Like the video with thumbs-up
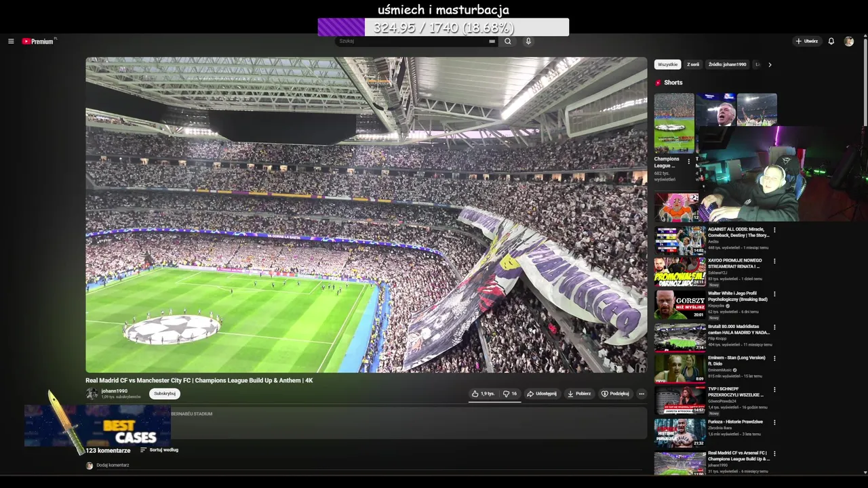 pos(484,394)
